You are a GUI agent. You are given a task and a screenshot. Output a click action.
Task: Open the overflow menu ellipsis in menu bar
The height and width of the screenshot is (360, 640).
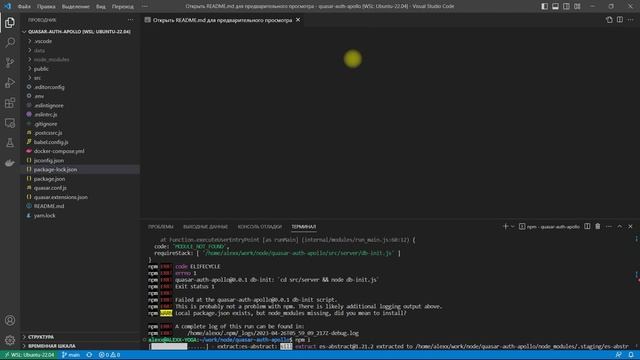(144, 7)
